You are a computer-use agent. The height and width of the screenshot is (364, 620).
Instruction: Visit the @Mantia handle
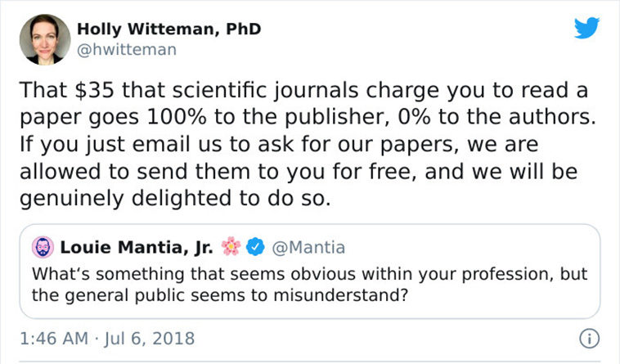(308, 247)
